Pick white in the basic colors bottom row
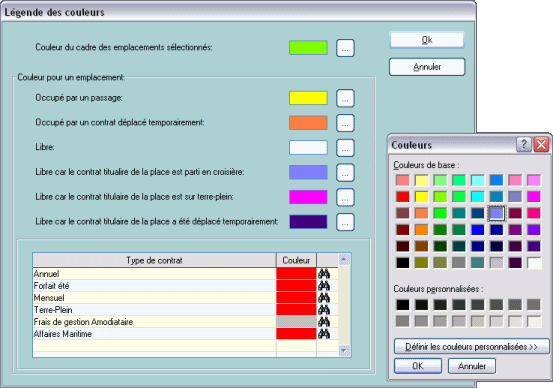 click(534, 263)
